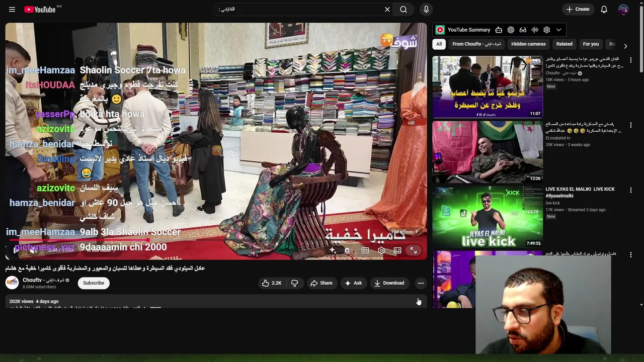Image resolution: width=644 pixels, height=362 pixels.
Task: Select the Related filter chip
Action: coord(564,44)
